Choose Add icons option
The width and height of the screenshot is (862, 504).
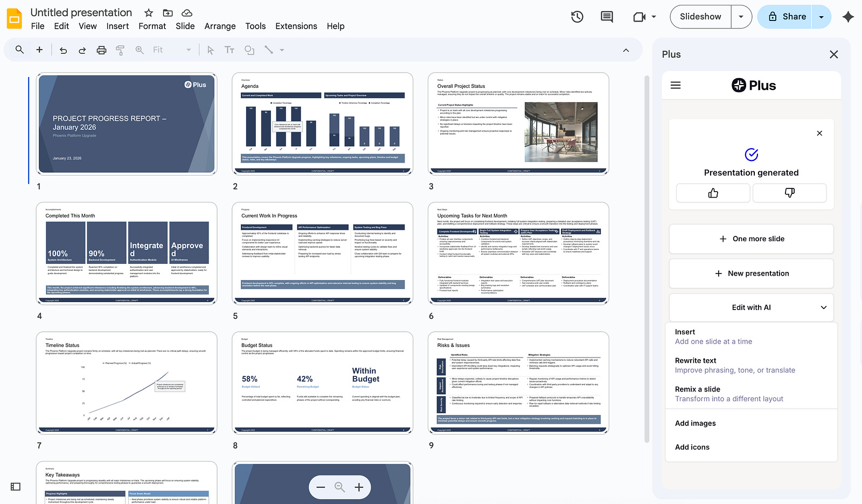pos(751,447)
